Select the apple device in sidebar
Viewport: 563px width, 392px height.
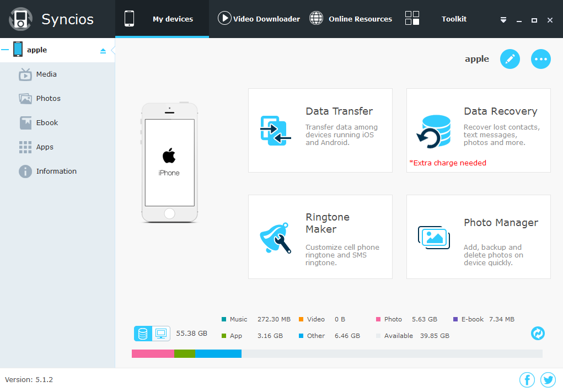(x=57, y=50)
